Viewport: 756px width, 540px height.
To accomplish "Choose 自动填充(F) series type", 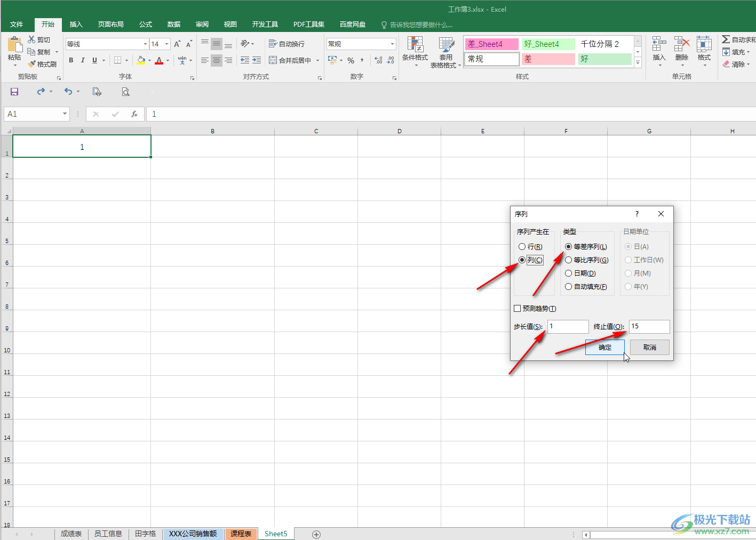I will tap(586, 286).
